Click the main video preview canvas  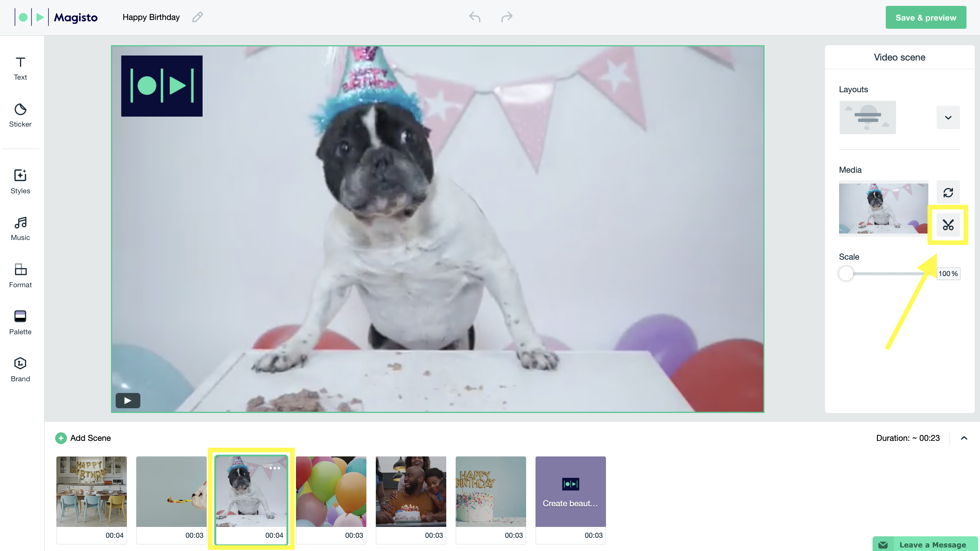pyautogui.click(x=437, y=229)
